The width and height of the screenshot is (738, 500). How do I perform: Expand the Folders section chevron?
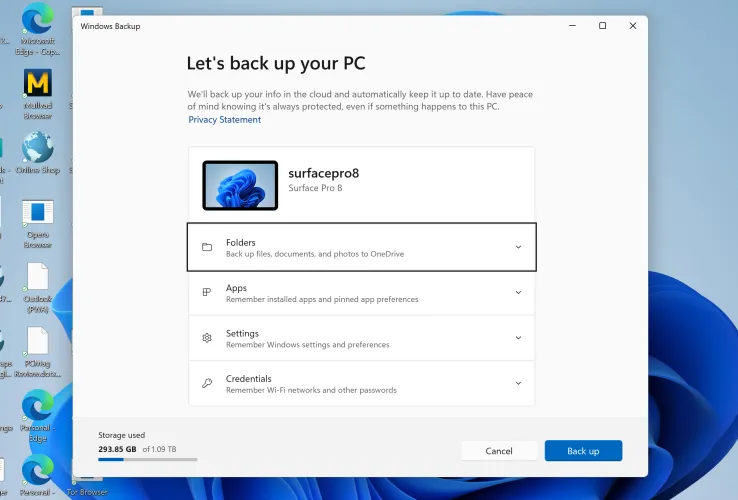(518, 247)
